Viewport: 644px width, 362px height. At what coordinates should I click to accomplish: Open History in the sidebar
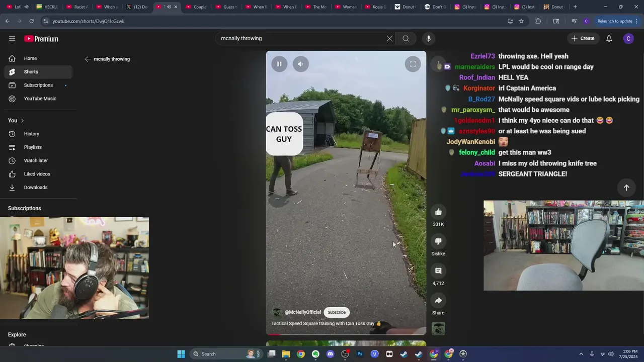(x=38, y=134)
